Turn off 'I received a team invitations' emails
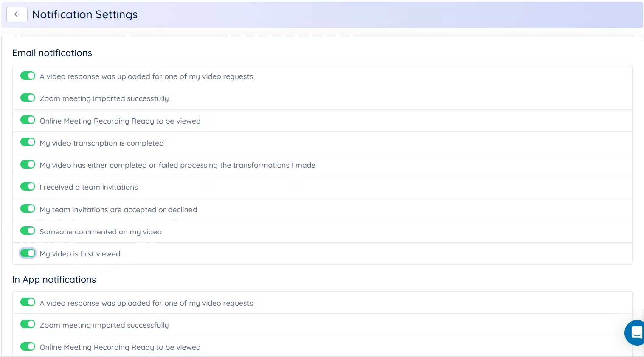The width and height of the screenshot is (644, 357). coord(28,186)
